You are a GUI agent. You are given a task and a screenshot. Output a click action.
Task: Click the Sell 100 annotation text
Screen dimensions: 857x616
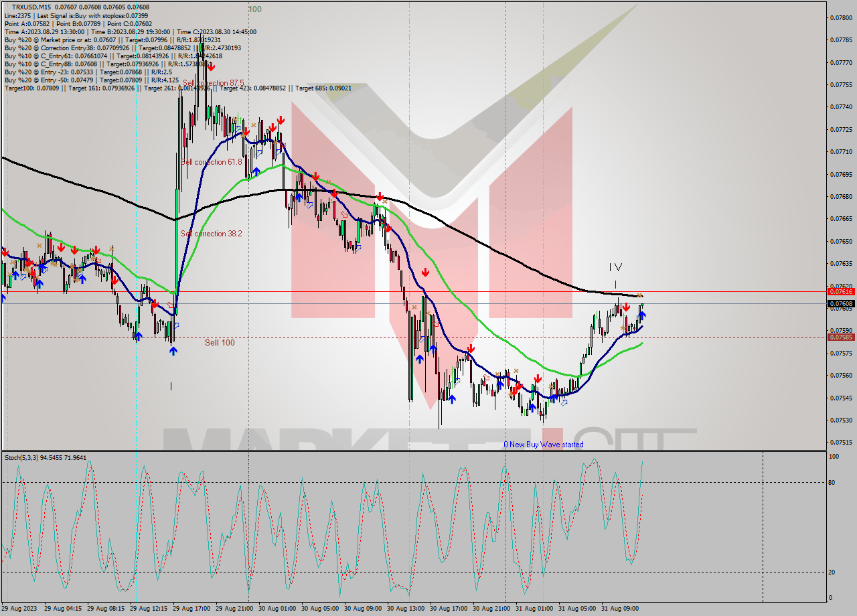[x=219, y=341]
